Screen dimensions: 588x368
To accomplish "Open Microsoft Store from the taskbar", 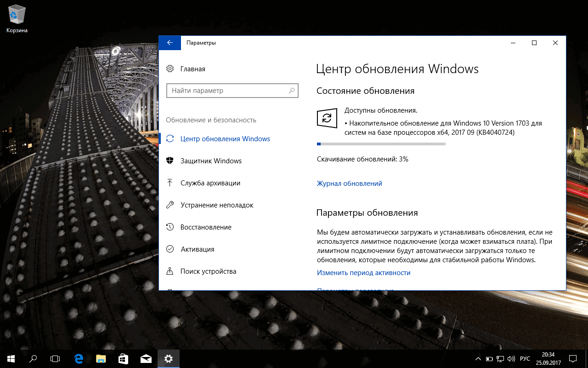I will 124,358.
